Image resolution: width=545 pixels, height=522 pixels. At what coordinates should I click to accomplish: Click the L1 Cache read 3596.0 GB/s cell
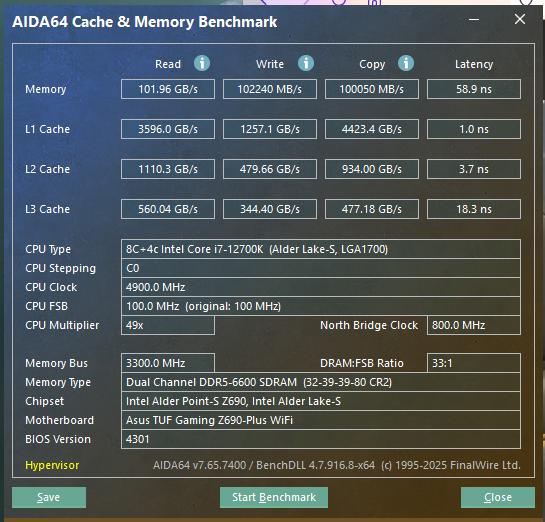coord(168,129)
